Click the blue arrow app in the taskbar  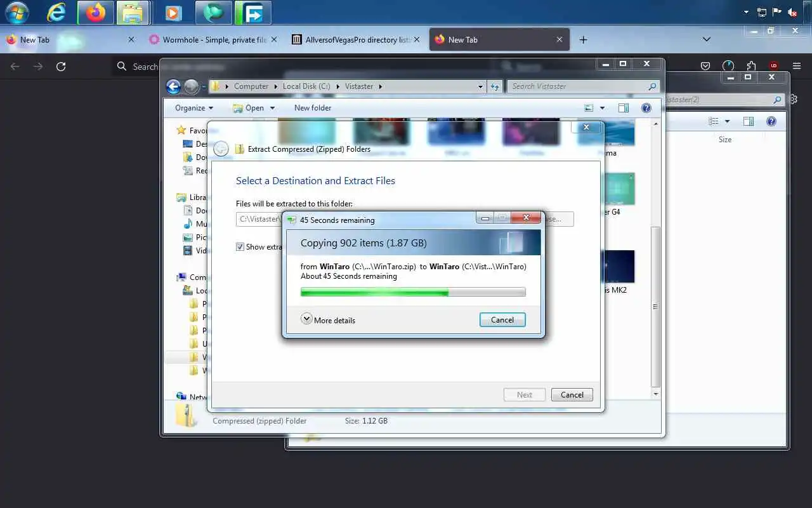253,12
